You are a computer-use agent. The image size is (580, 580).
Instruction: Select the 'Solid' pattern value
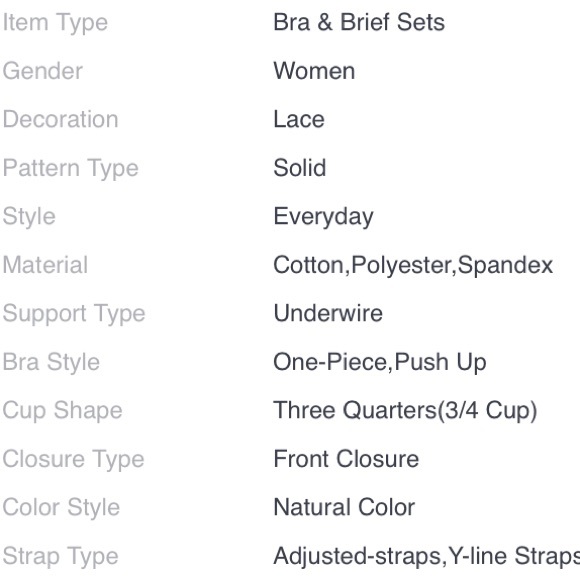[x=300, y=168]
